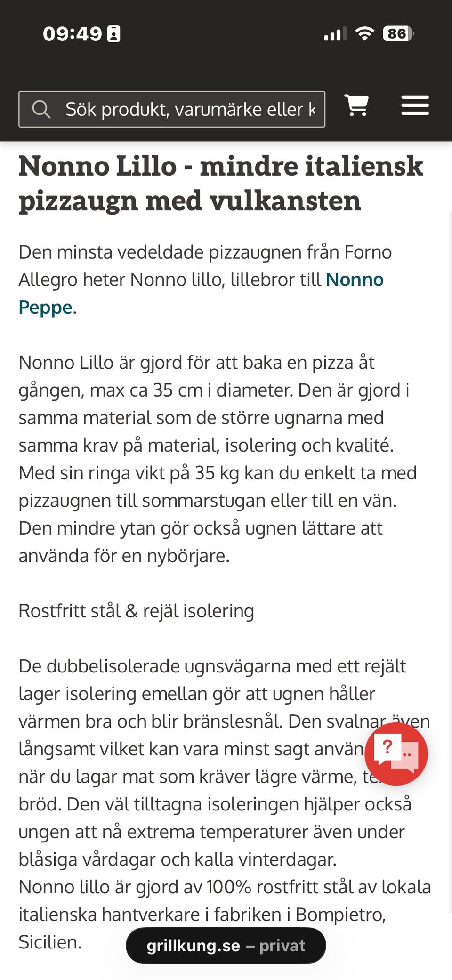The height and width of the screenshot is (980, 452).
Task: Tap the 09:49 clock in status bar
Action: pos(72,33)
